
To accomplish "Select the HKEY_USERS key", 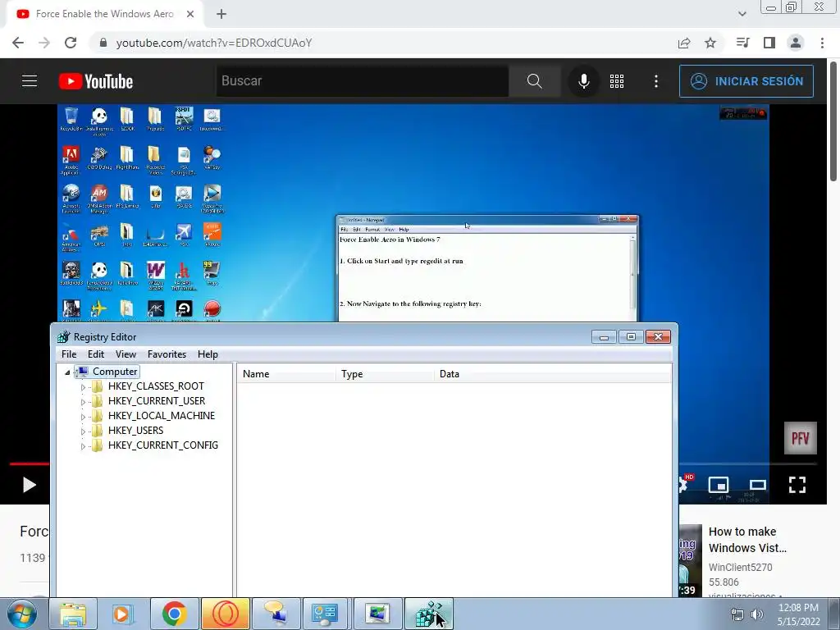I will (135, 430).
